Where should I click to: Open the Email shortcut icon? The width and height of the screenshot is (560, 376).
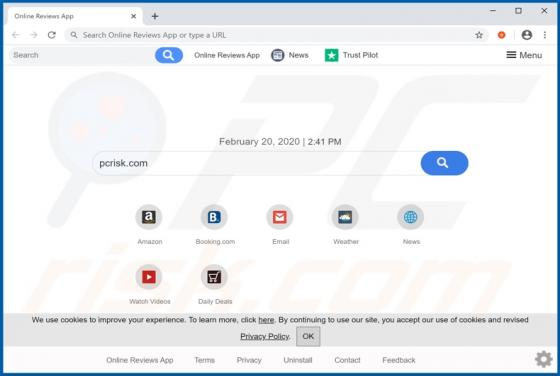(x=280, y=217)
